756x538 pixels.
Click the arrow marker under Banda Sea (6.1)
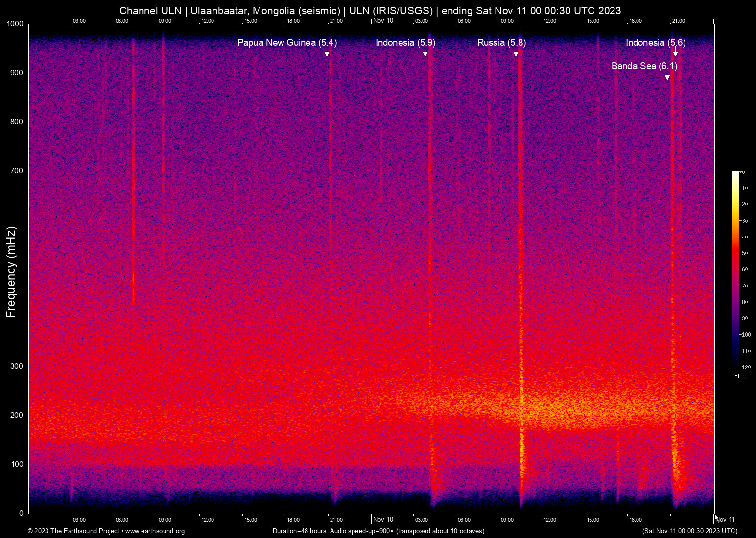tap(667, 76)
